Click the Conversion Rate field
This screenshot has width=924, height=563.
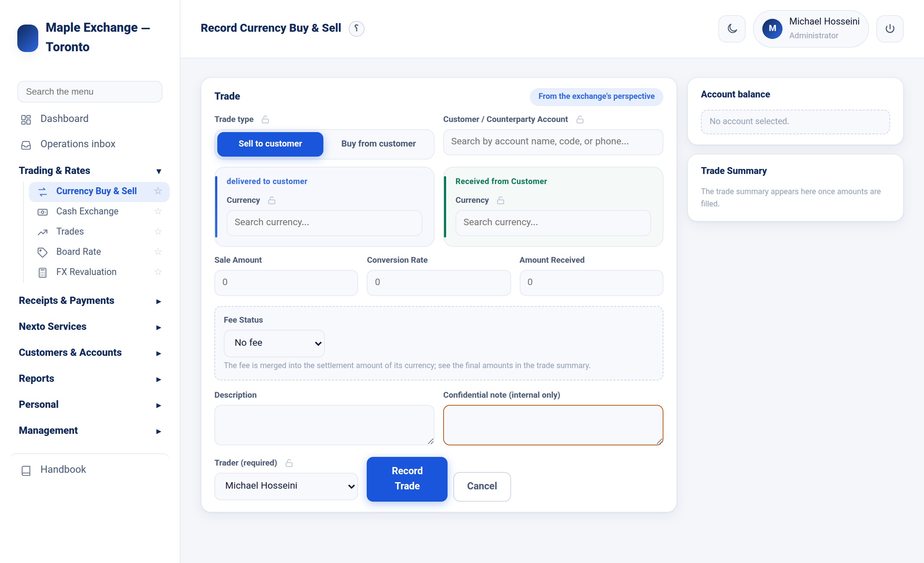coord(439,282)
